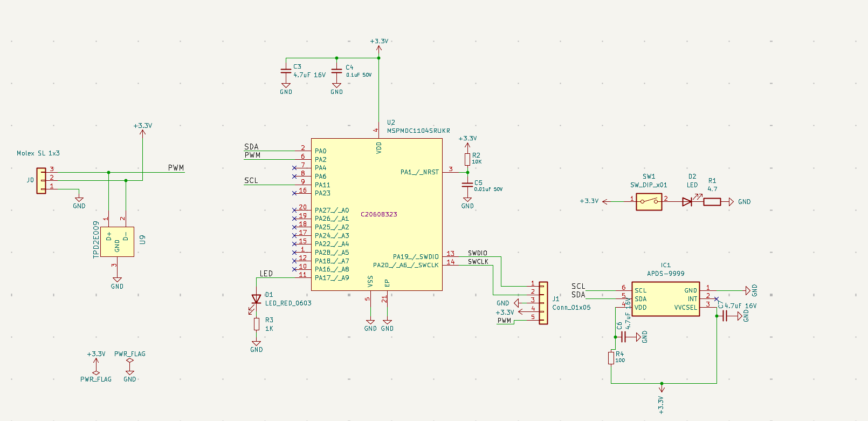Select the J0 Molex three-pin connector symbol

[41, 180]
